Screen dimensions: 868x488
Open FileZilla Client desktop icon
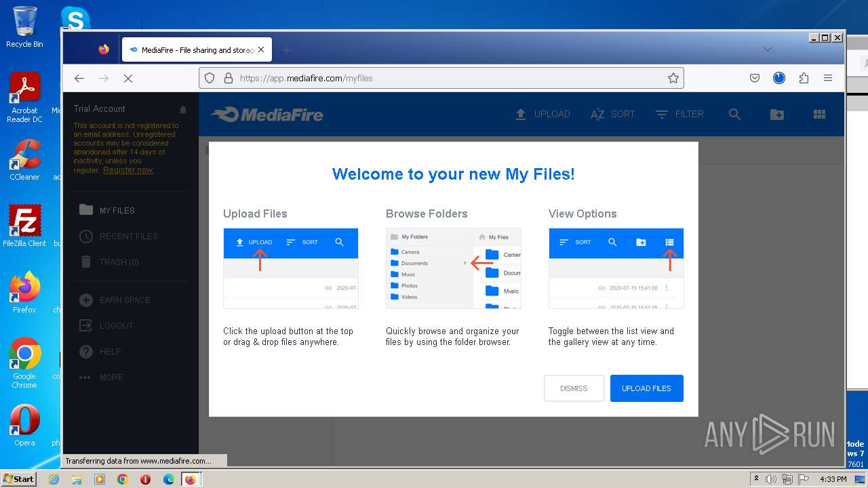(24, 226)
